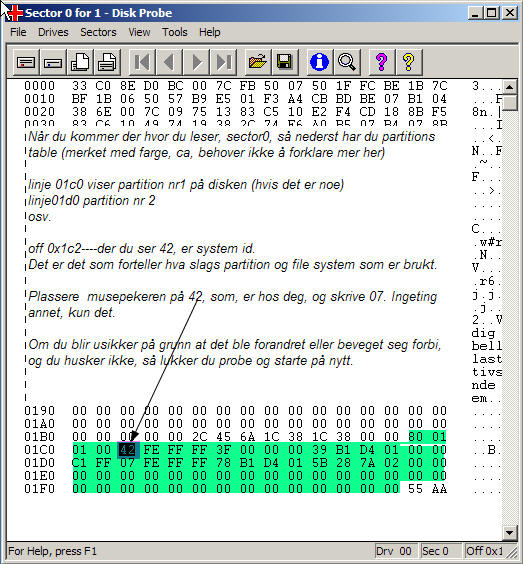Open the View menu
The width and height of the screenshot is (523, 564).
coord(139,32)
